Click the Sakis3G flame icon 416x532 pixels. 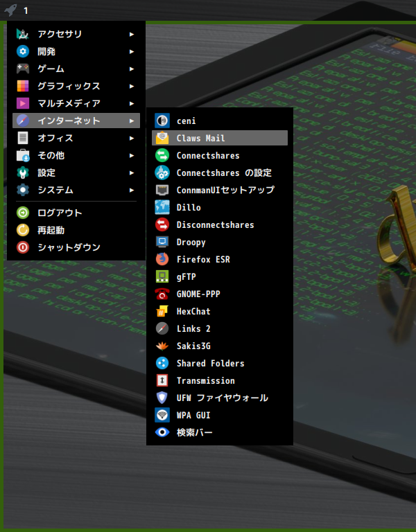coord(162,346)
